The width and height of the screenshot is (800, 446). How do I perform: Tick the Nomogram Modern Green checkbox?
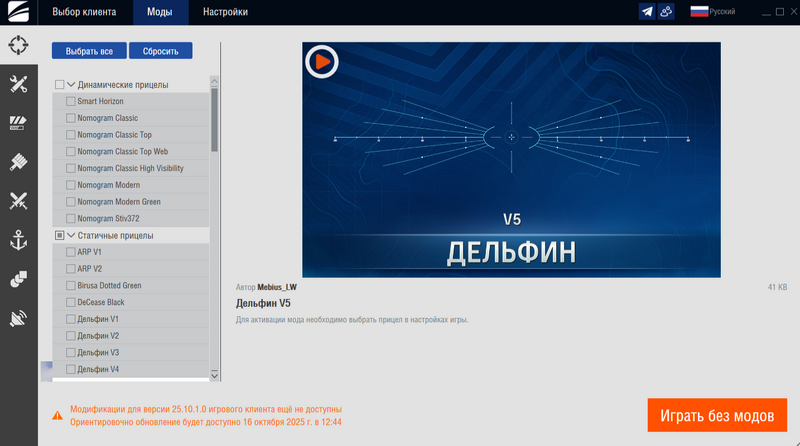click(x=70, y=202)
